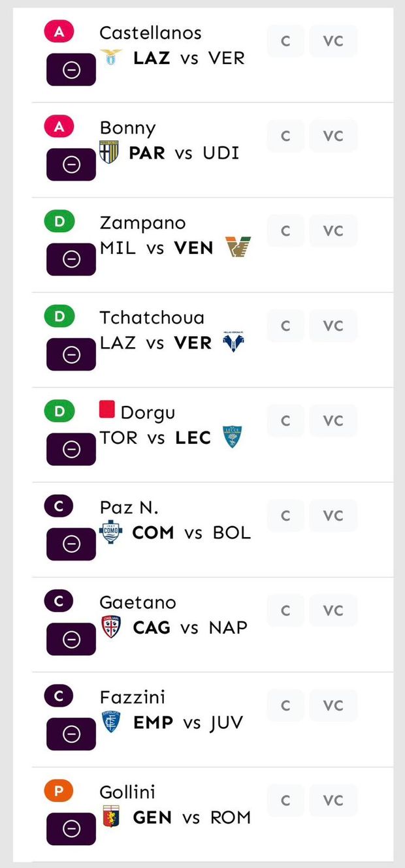Click the orange P position badge for Gollini
Screen dimensions: 405x868
point(59,792)
